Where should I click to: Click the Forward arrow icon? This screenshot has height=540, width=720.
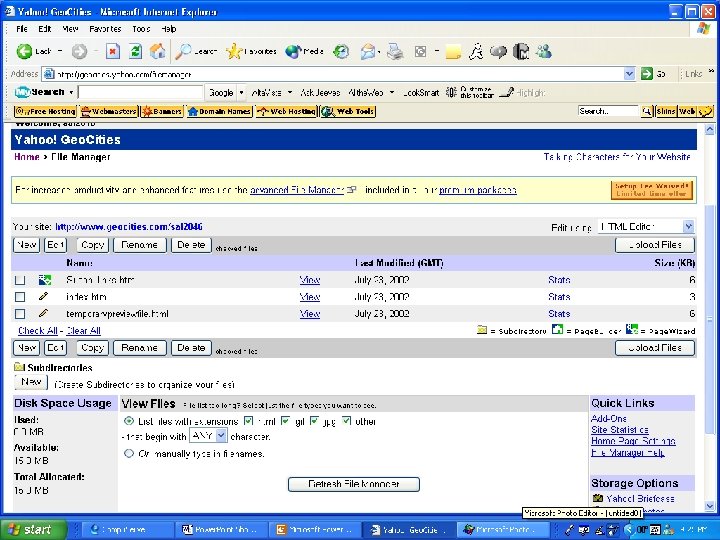click(79, 51)
